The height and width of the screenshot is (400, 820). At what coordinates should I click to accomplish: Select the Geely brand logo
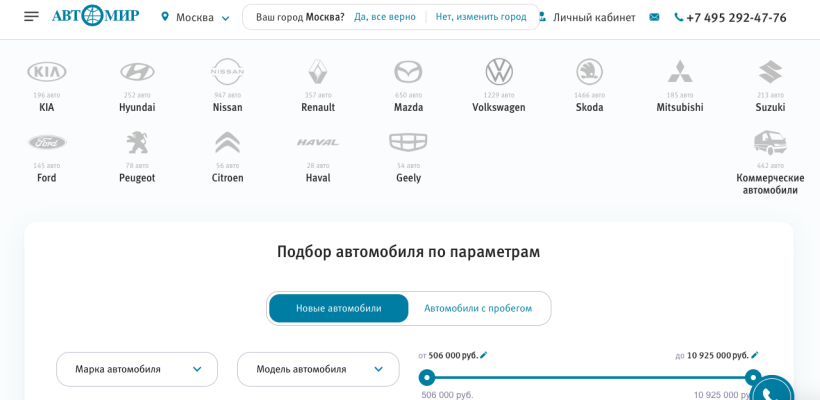point(408,142)
